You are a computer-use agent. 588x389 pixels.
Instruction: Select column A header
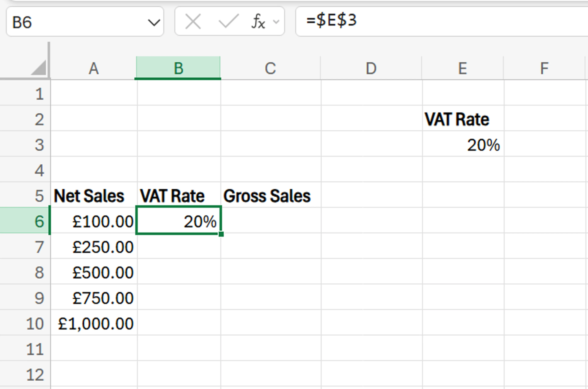point(94,68)
